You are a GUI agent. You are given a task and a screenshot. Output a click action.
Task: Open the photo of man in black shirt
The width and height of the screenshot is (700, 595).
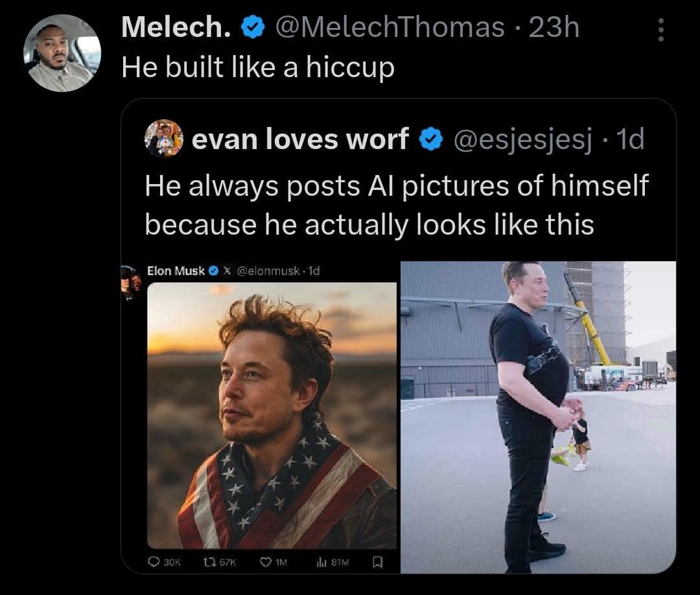538,417
